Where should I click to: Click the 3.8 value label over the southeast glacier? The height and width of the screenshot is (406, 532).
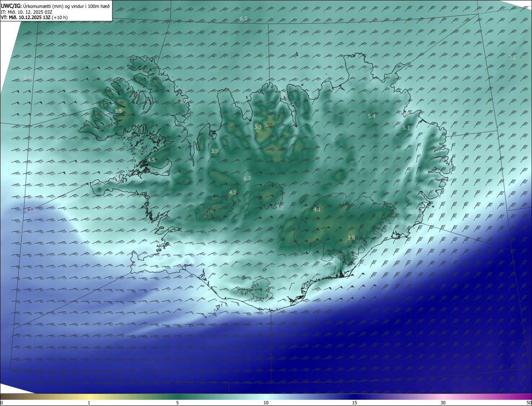point(351,237)
